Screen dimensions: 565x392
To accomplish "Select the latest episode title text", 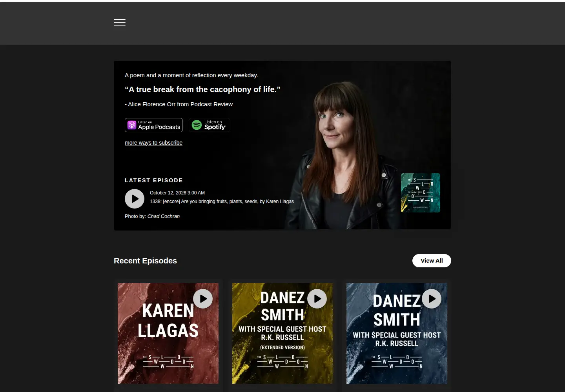I will click(222, 201).
